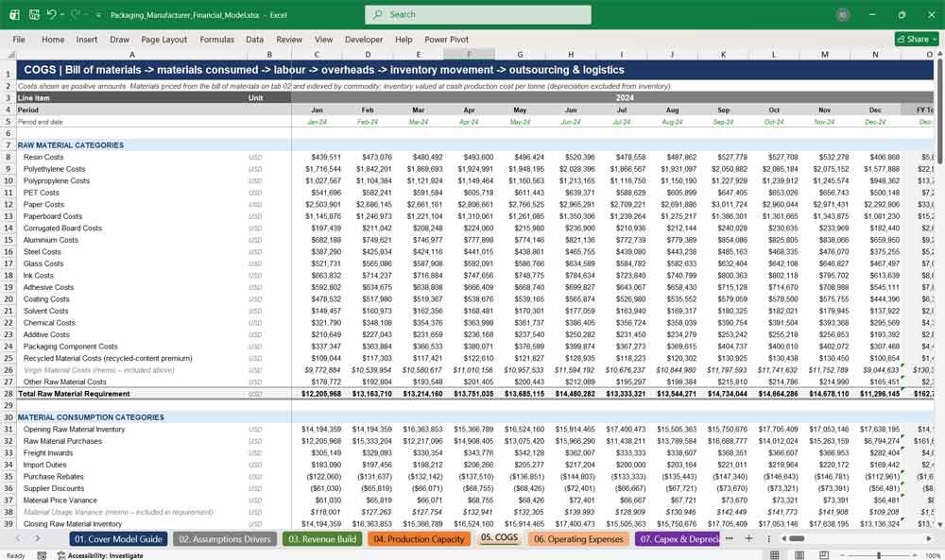945x560 pixels.
Task: Select the Total Raw Material Requirement cell
Action: tap(132, 394)
